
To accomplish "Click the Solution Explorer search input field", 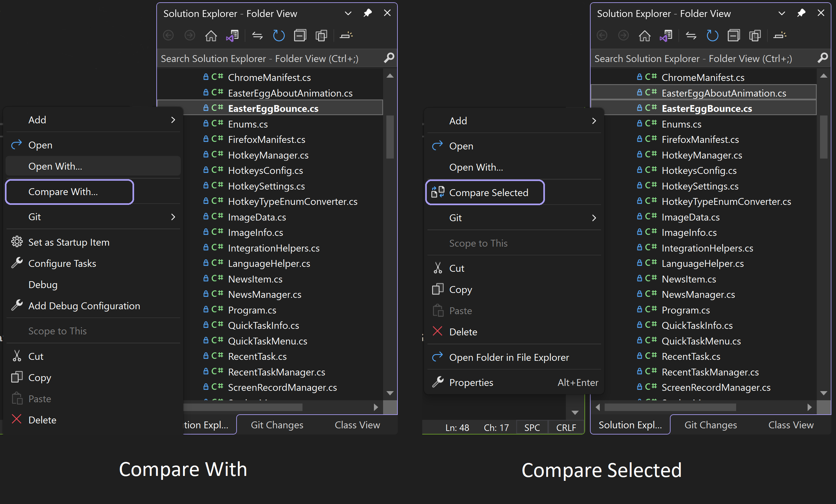I will (271, 58).
